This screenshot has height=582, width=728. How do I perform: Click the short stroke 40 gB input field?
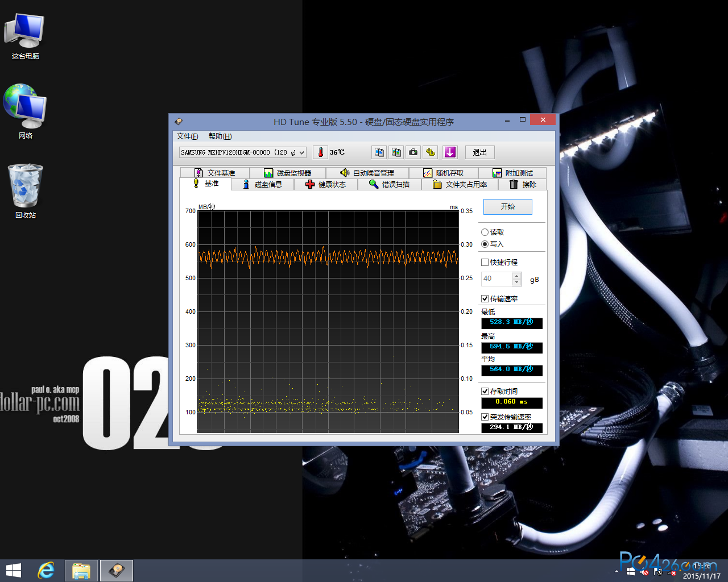[497, 278]
